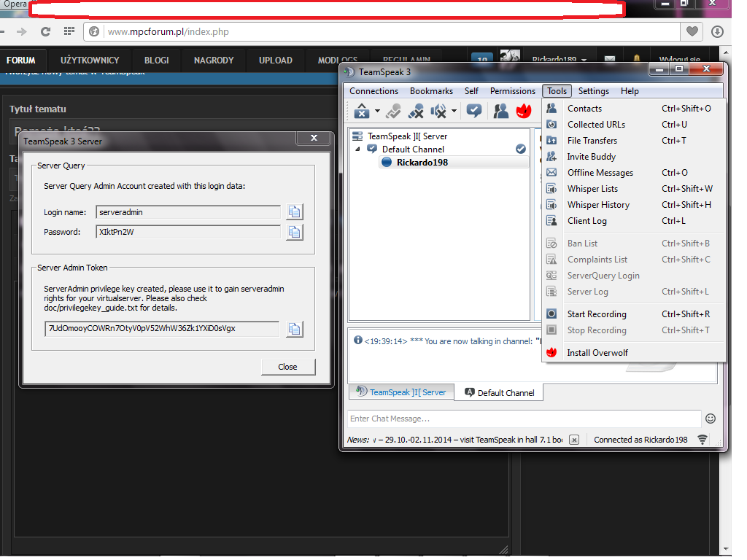Click the red Overwolf toolbar icon
The width and height of the screenshot is (747, 560).
[524, 112]
